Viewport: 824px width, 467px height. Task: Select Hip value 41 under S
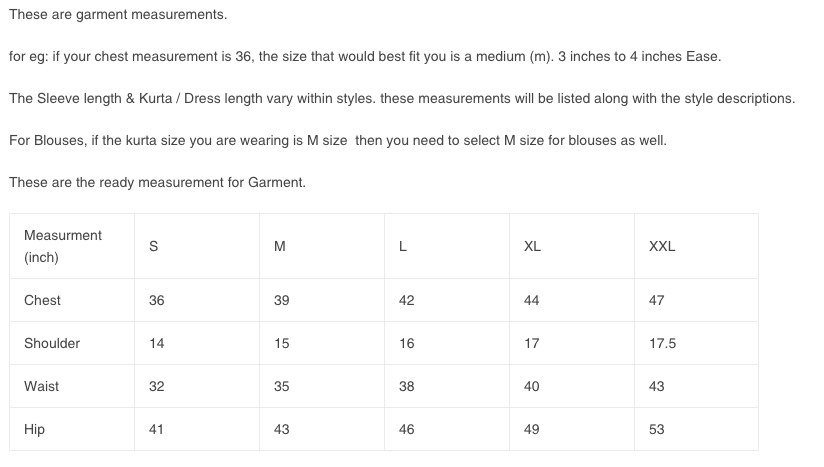pyautogui.click(x=156, y=429)
